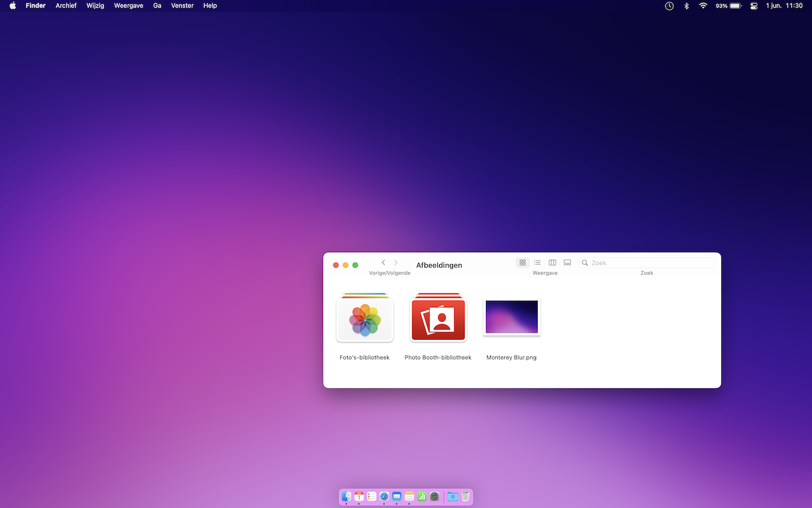Switch to icon view in Finder

click(x=523, y=262)
